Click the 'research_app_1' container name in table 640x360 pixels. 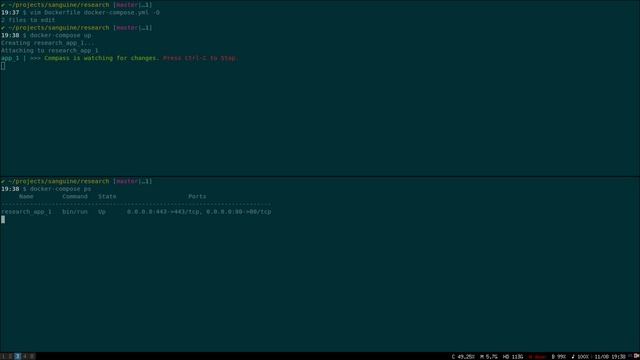point(27,212)
